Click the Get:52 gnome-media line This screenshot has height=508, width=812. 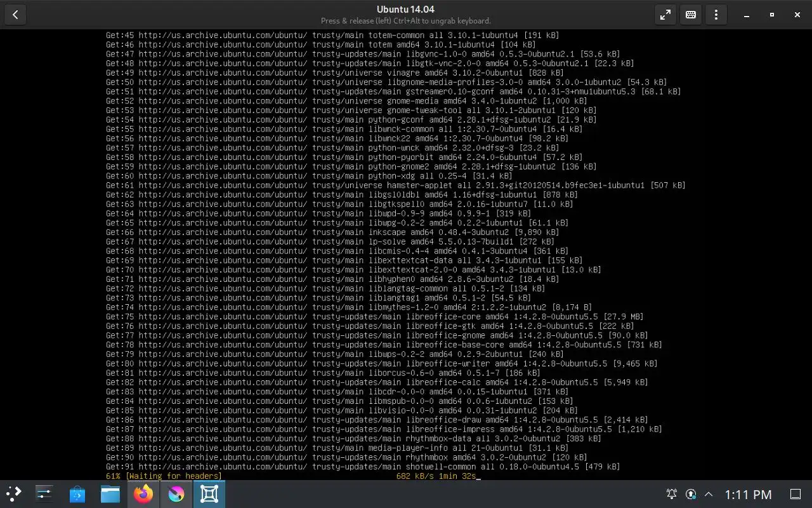click(x=347, y=101)
